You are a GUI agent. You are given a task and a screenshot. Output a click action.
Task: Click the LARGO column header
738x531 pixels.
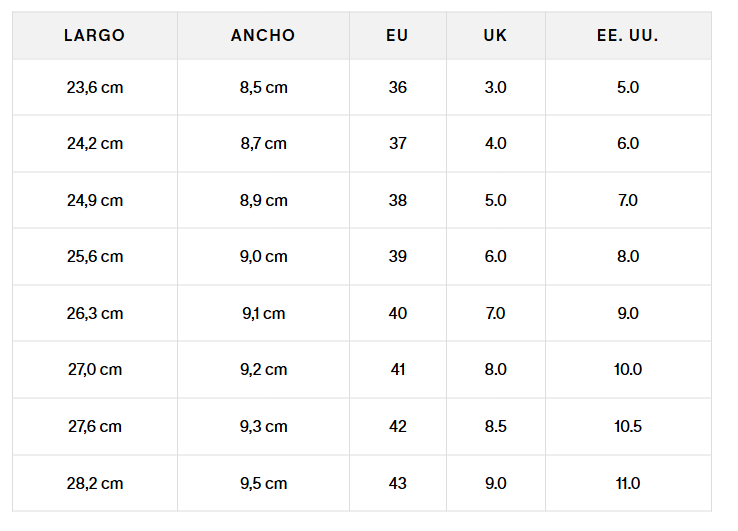click(94, 35)
